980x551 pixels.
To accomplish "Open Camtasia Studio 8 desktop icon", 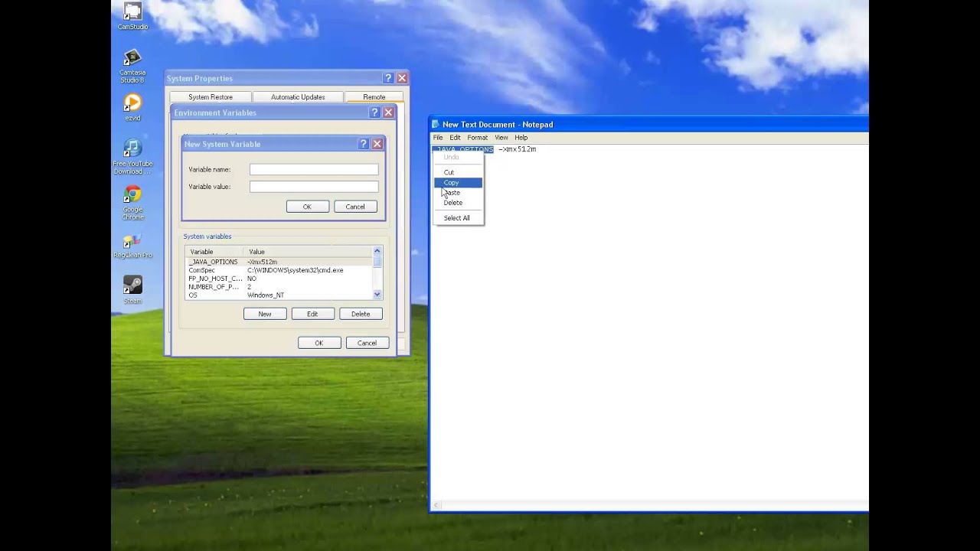I will pyautogui.click(x=132, y=66).
